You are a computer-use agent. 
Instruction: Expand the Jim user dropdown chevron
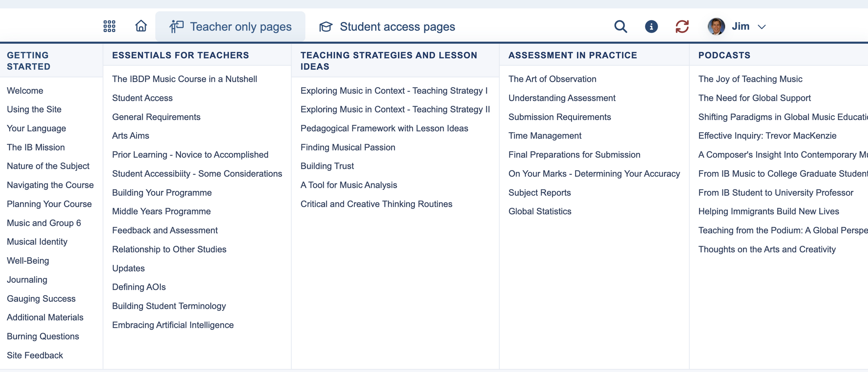tap(762, 27)
